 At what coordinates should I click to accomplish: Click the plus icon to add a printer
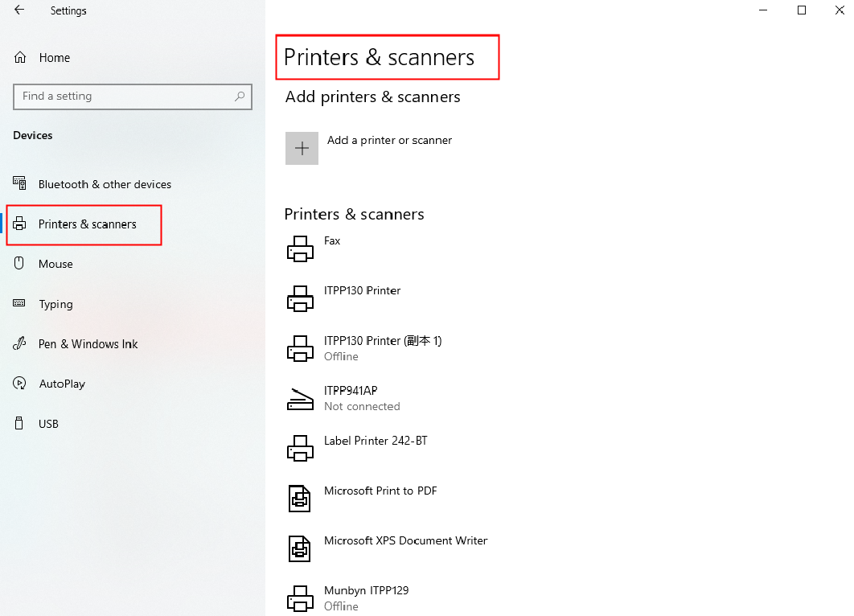tap(302, 148)
